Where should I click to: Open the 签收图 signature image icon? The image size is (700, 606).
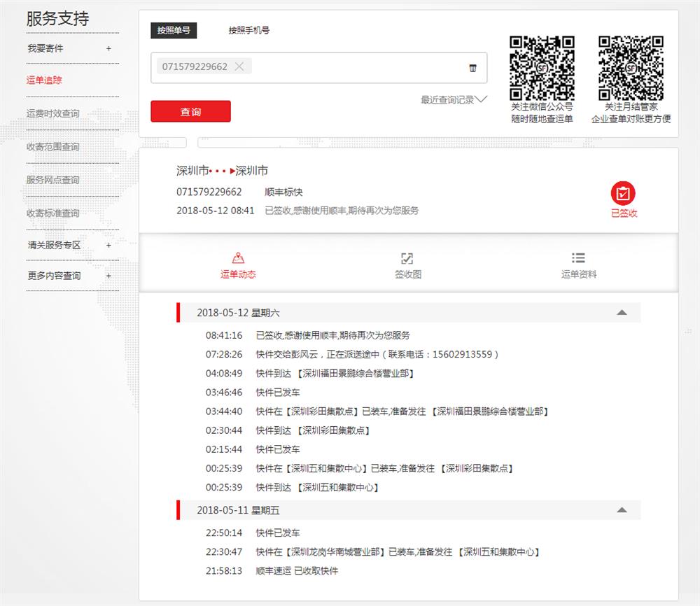tap(407, 258)
